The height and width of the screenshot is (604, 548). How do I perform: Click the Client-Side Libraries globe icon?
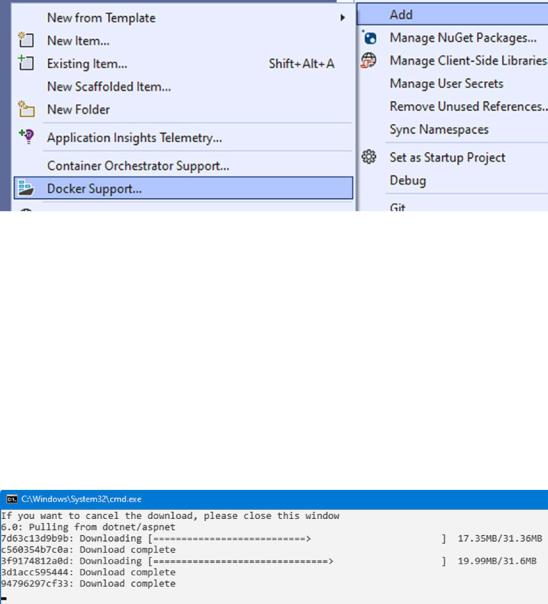click(369, 60)
